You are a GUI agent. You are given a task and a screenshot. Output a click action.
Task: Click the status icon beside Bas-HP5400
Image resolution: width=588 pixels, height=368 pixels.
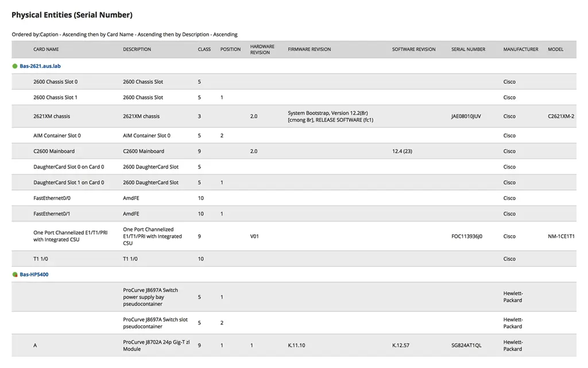pyautogui.click(x=15, y=274)
